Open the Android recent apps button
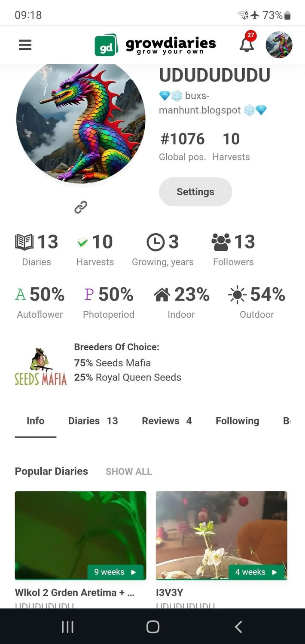This screenshot has height=644, width=305. 67,627
